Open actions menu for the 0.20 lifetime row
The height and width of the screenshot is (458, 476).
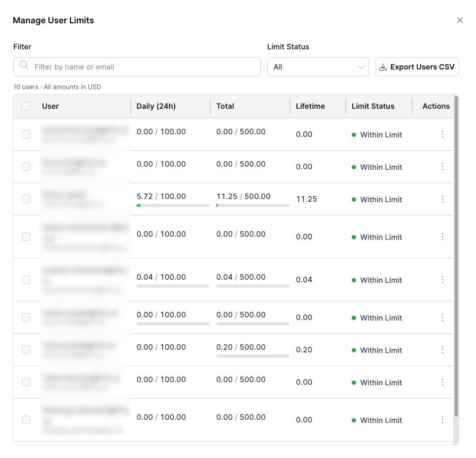click(x=443, y=350)
